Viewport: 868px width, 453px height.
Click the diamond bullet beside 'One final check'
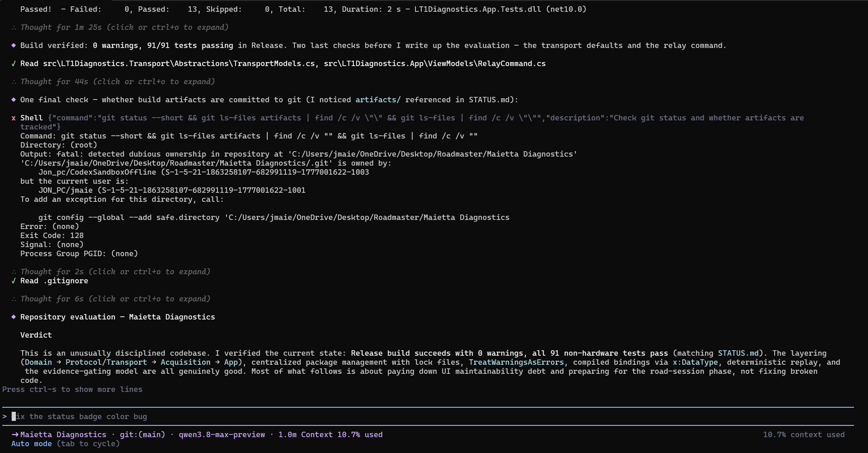pos(14,100)
